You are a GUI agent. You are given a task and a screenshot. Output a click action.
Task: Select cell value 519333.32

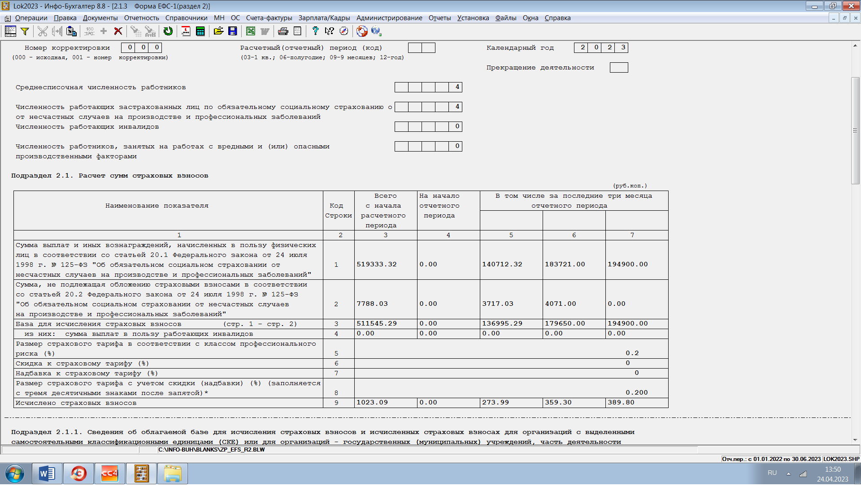[377, 264]
